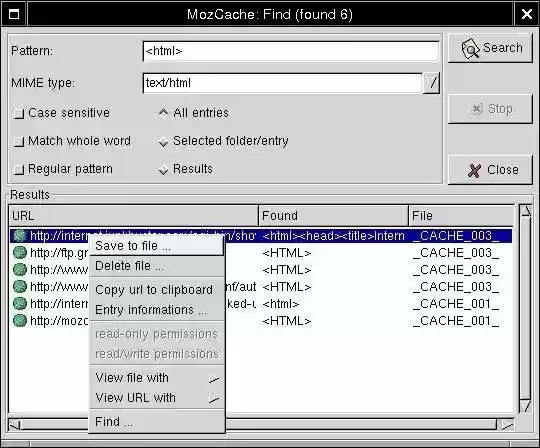Click _CACHE_001_ in the ked- row

click(x=456, y=304)
